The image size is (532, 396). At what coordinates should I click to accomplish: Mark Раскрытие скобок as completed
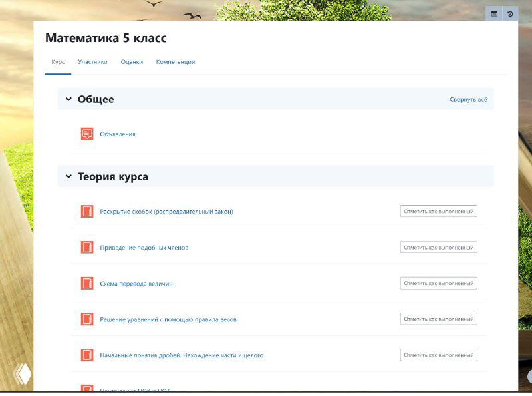point(439,211)
